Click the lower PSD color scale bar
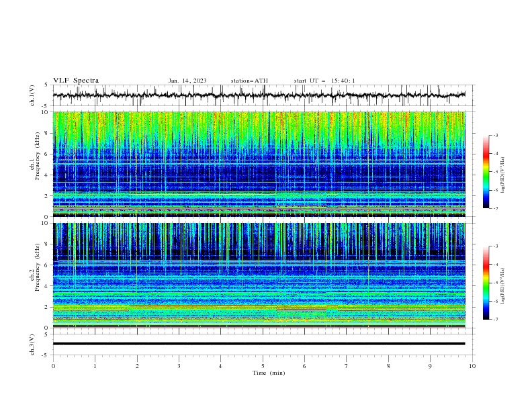 (486, 283)
